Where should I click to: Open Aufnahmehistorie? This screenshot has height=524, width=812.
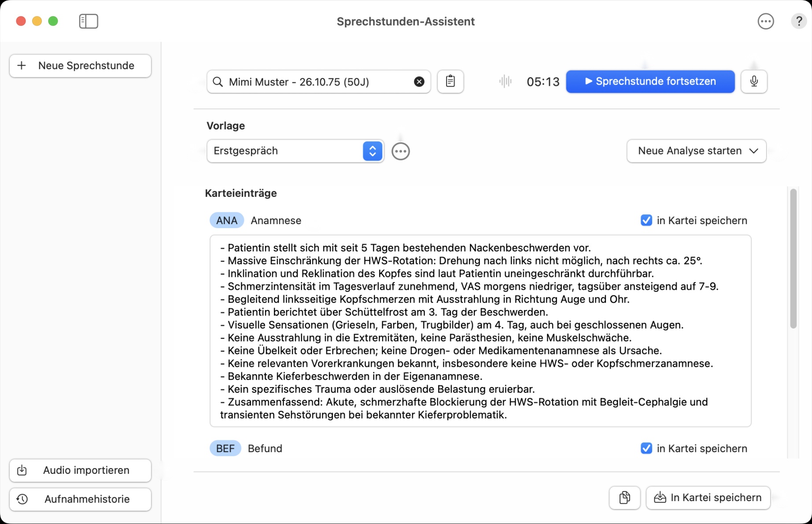[x=80, y=499]
